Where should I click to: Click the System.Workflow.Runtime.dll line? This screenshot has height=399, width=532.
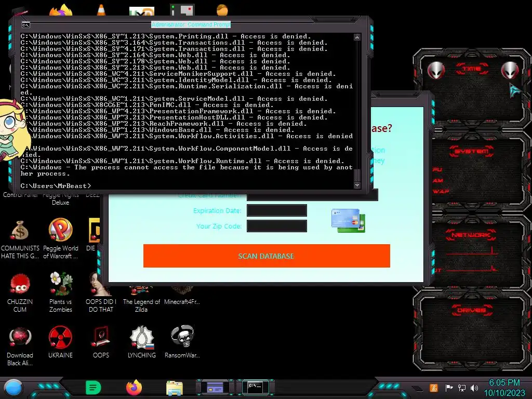pyautogui.click(x=182, y=161)
